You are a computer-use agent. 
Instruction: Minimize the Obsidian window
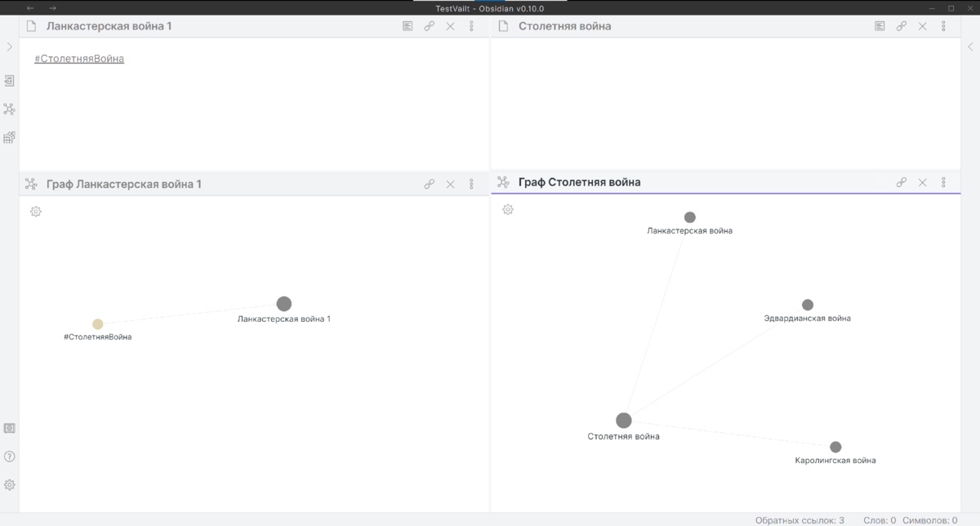pyautogui.click(x=930, y=7)
